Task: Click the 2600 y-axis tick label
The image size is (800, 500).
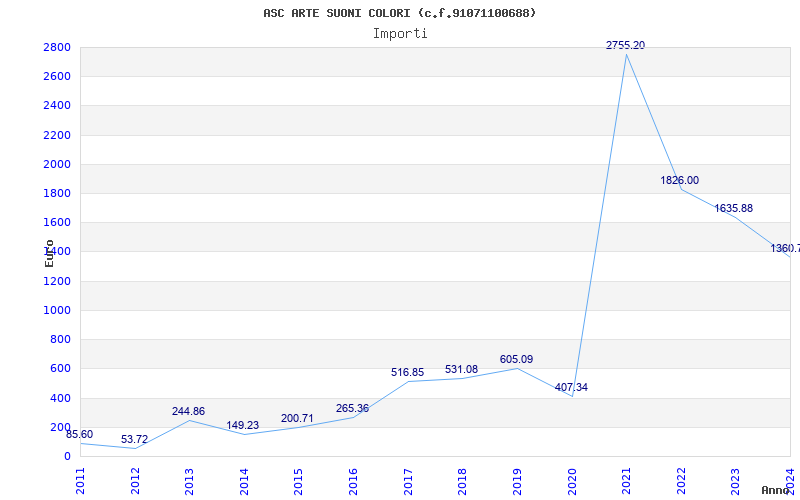Action: [57, 77]
